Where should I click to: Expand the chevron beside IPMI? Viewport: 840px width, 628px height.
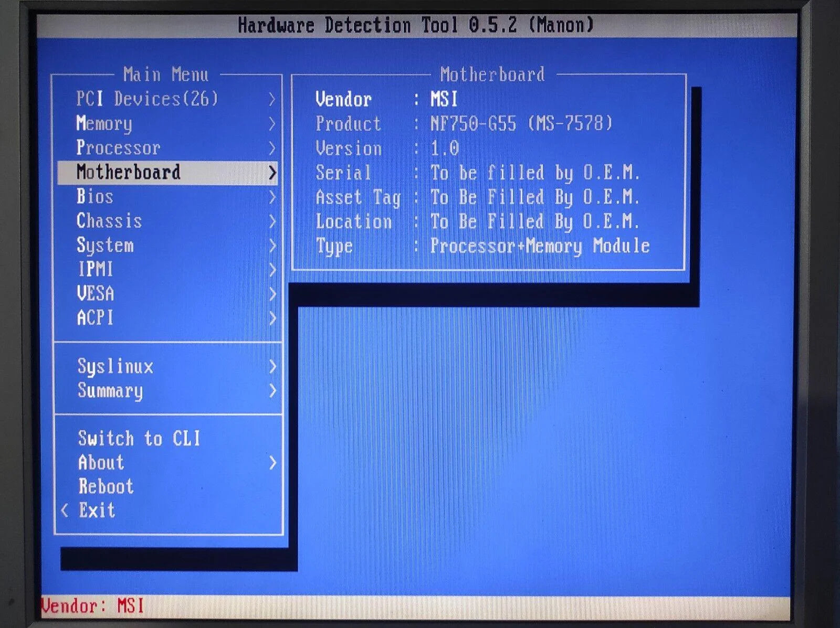272,270
